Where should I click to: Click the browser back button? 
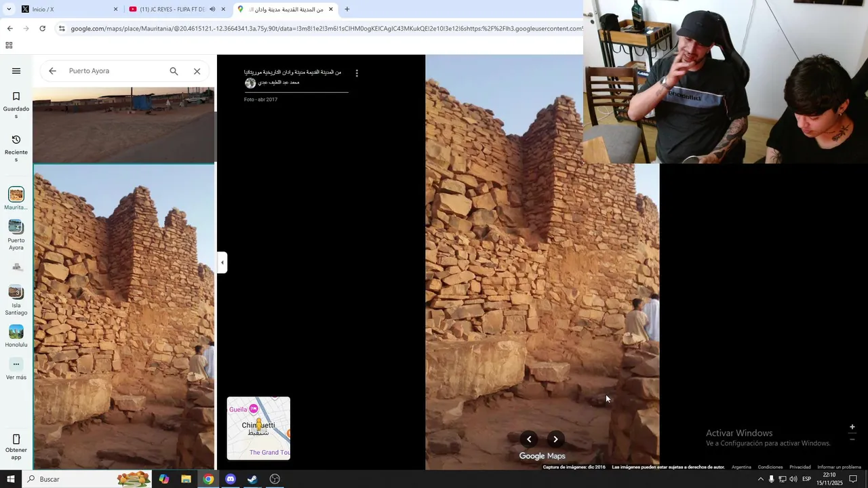pyautogui.click(x=9, y=28)
